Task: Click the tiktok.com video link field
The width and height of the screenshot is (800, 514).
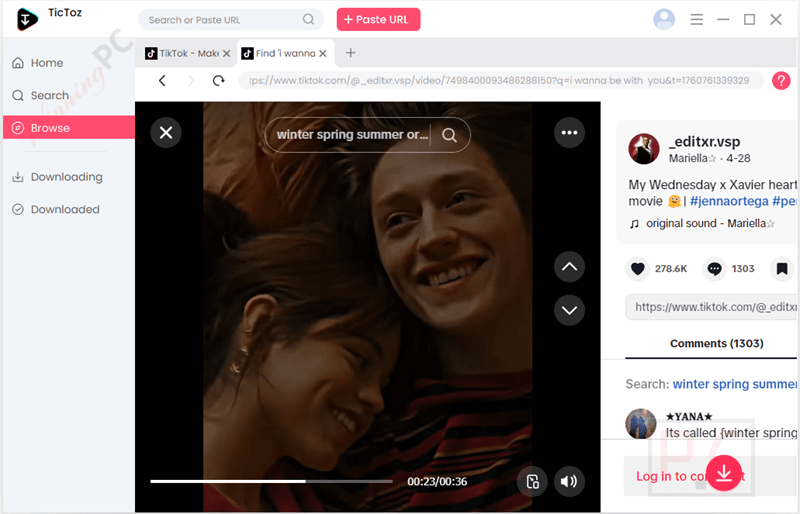Action: [x=712, y=307]
